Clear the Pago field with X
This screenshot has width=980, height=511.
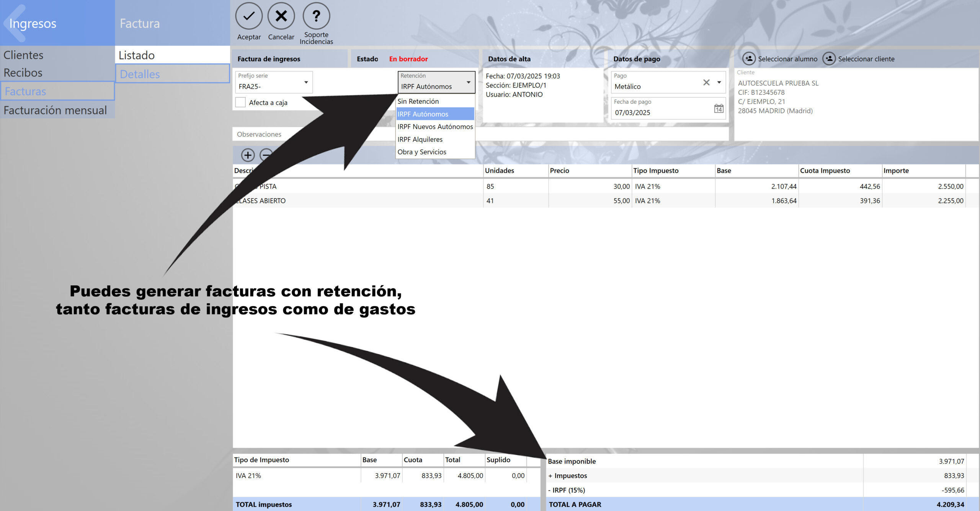click(x=706, y=82)
